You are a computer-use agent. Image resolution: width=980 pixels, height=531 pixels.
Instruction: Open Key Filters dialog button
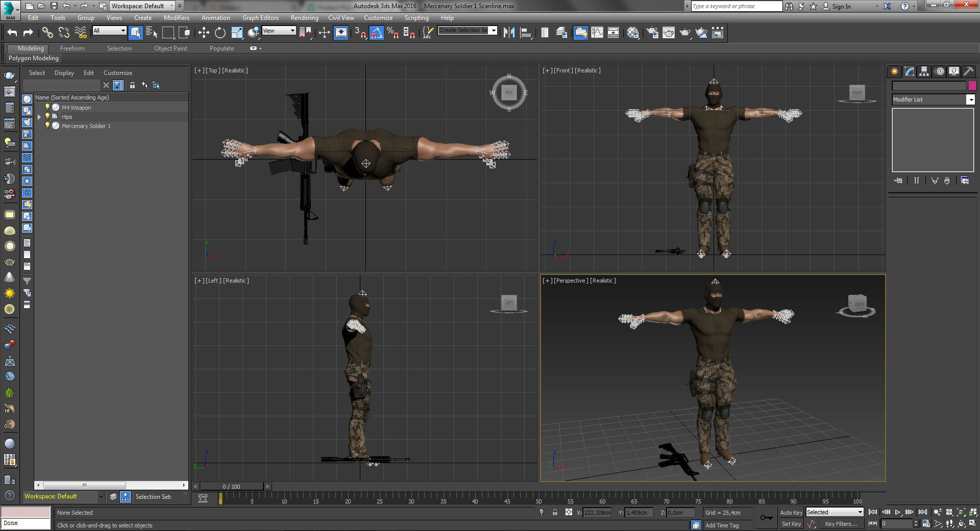(841, 524)
